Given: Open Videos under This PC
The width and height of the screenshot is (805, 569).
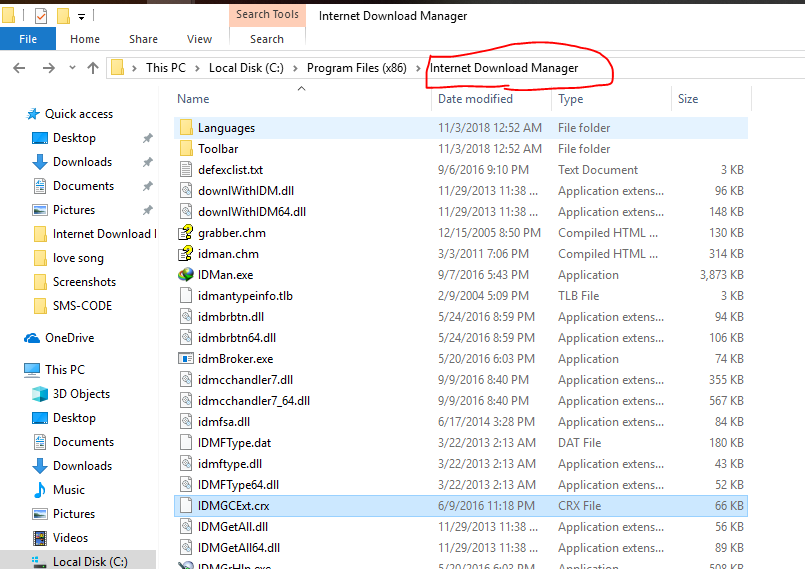Looking at the screenshot, I should 70,538.
